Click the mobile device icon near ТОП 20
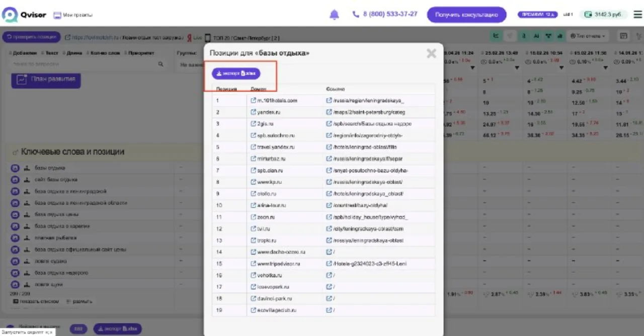Image resolution: width=644 pixels, height=336 pixels. click(208, 38)
